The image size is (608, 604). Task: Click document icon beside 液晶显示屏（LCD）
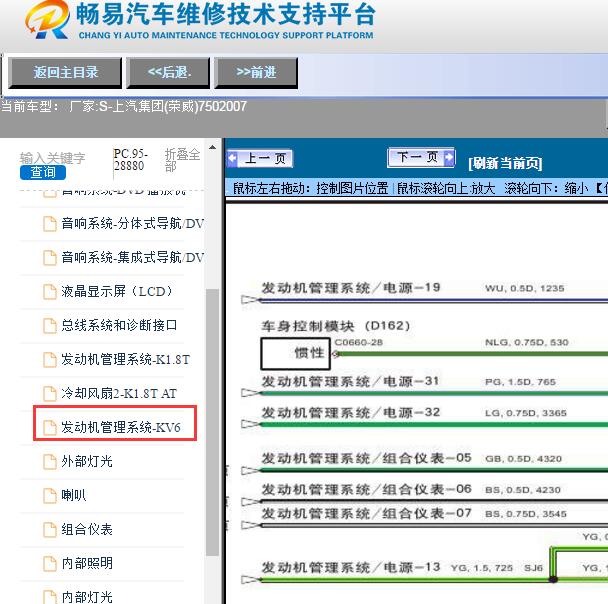[x=50, y=292]
